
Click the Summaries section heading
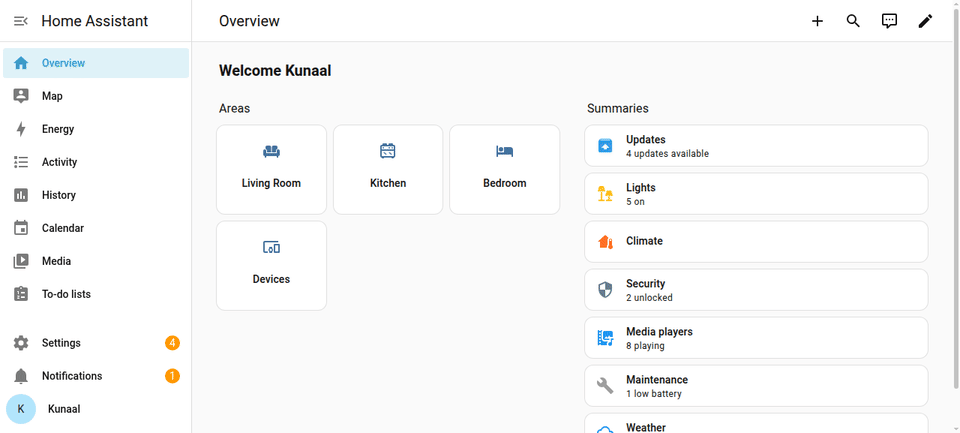pos(618,108)
